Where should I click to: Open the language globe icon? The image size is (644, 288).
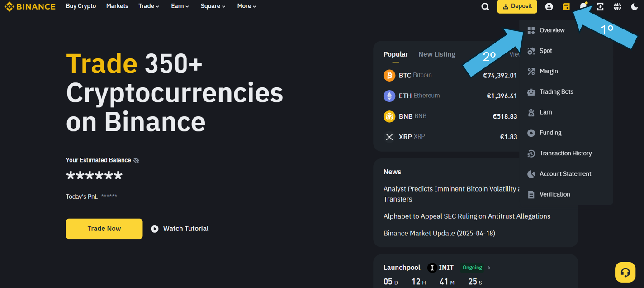(617, 7)
